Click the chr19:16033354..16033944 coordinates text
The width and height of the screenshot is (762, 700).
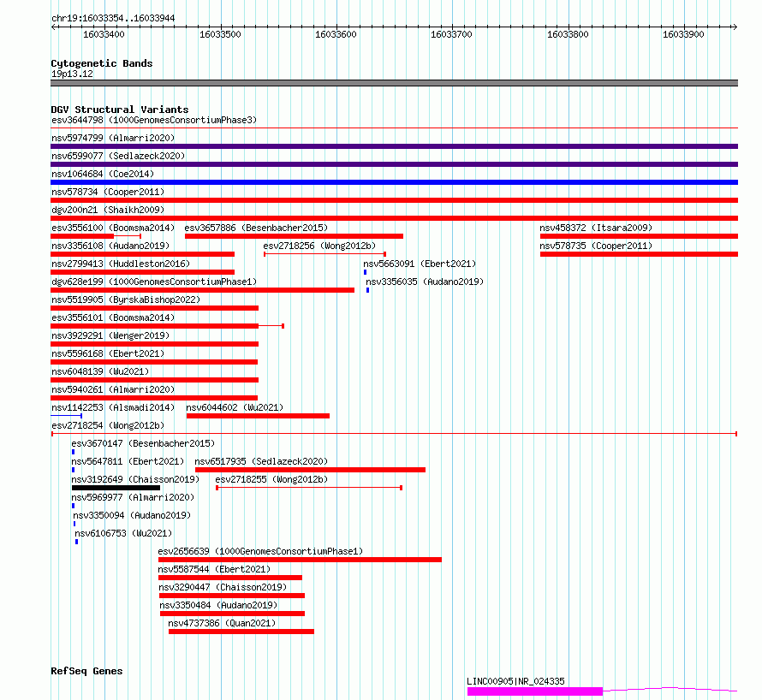[x=113, y=19]
